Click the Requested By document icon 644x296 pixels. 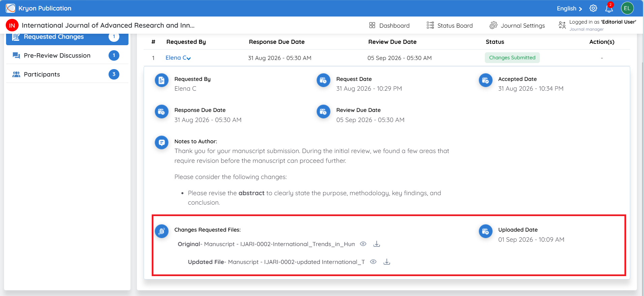click(162, 80)
